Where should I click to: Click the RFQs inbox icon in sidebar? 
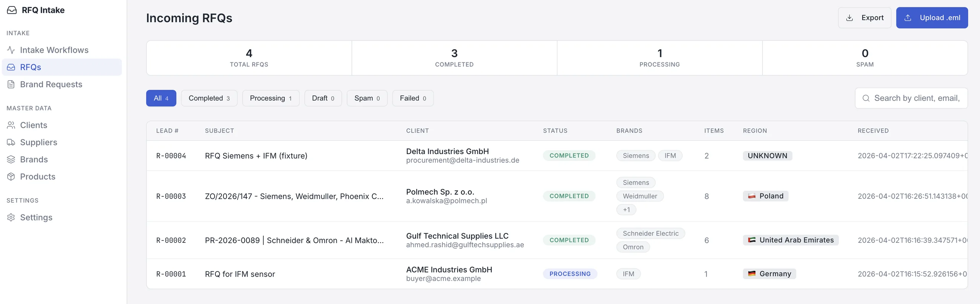pos(11,67)
